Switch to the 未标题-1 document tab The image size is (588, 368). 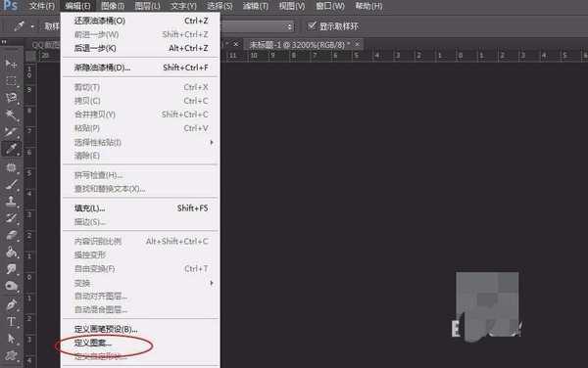pos(297,45)
